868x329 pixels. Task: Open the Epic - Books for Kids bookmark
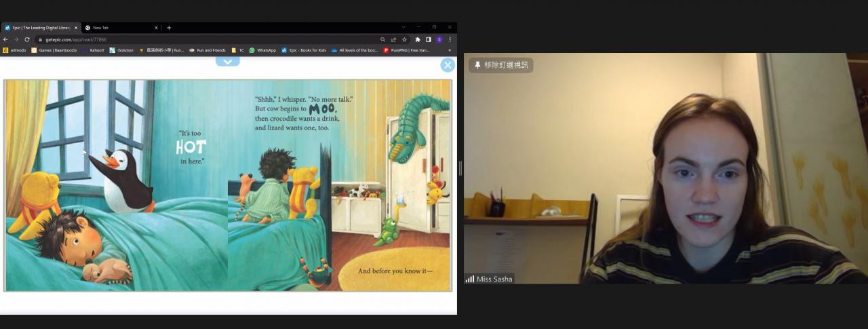[304, 50]
